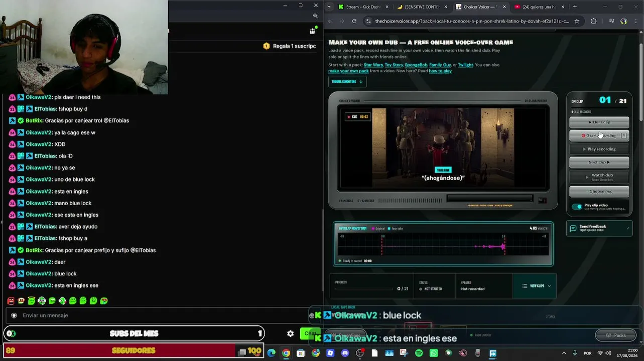
Task: Click the zoom magnifier icon in Kick window
Action: click(x=315, y=16)
